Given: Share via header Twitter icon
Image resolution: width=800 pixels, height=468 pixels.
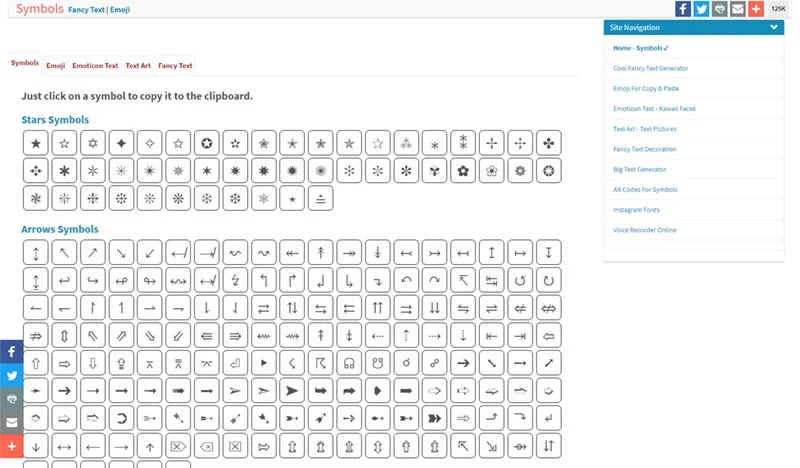Looking at the screenshot, I should coord(702,9).
